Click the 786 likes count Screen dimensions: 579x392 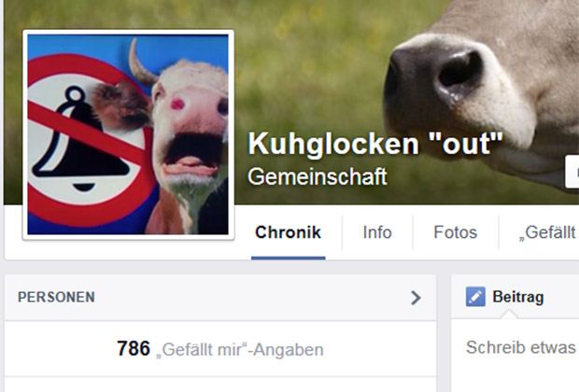(134, 348)
